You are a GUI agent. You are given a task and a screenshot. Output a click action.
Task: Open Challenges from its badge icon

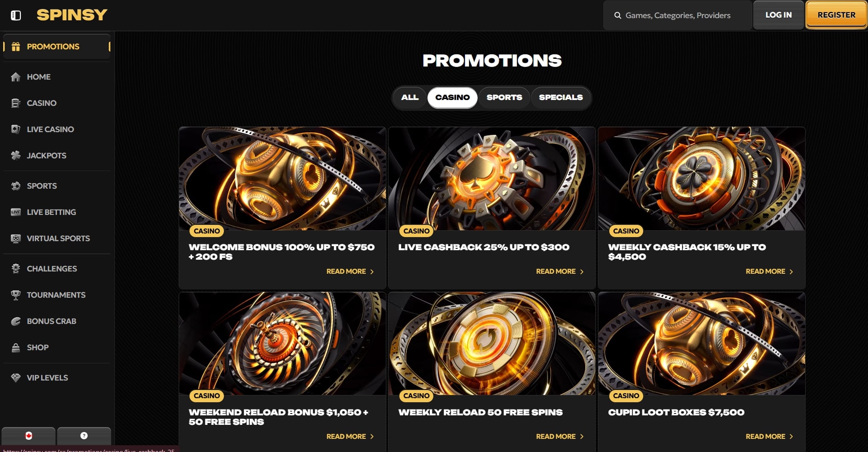(x=16, y=268)
